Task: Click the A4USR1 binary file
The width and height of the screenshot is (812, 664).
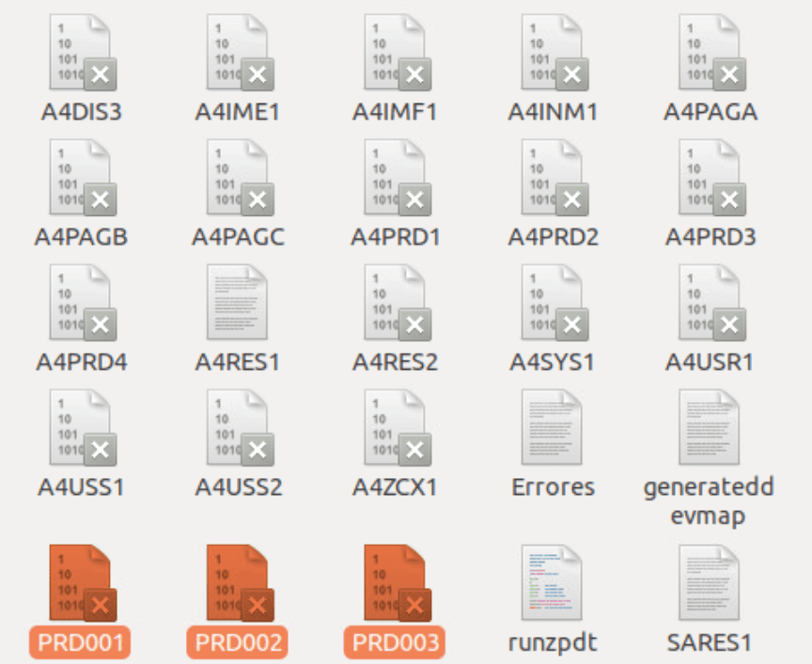Action: [710, 302]
